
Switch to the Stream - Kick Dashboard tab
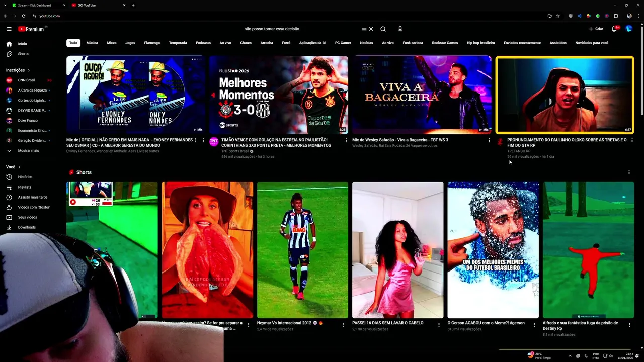click(x=39, y=5)
